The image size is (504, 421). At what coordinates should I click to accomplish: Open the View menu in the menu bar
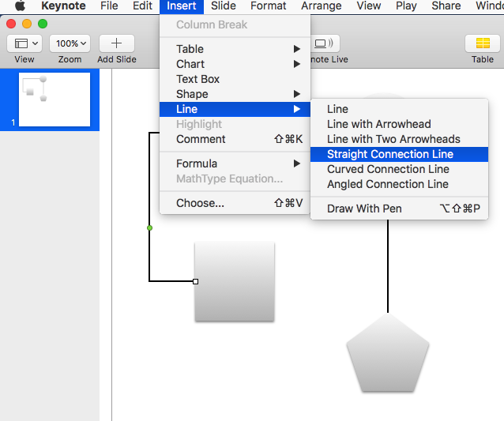click(369, 6)
